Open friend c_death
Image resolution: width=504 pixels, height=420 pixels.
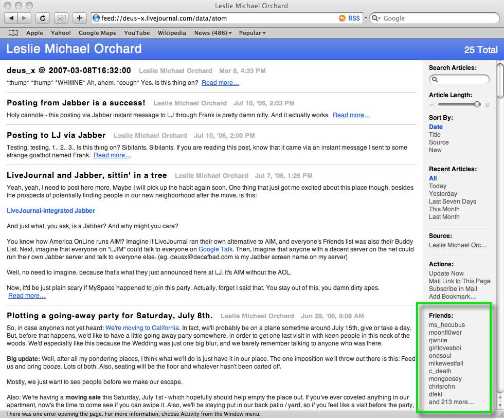pos(440,371)
